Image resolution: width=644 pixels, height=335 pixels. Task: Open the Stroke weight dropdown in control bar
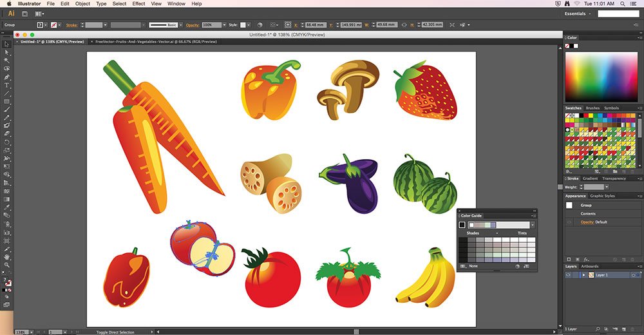(106, 25)
